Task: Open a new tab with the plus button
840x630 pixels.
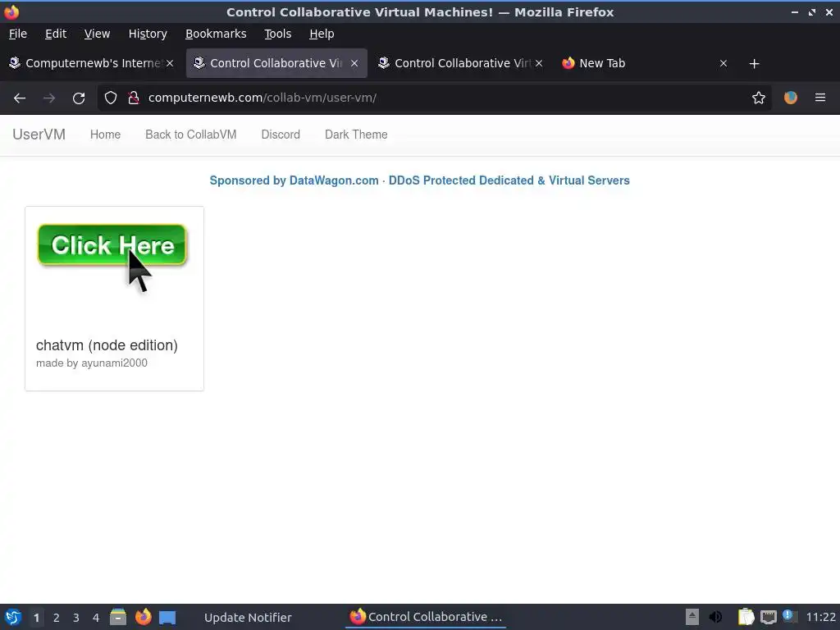Action: [x=754, y=64]
